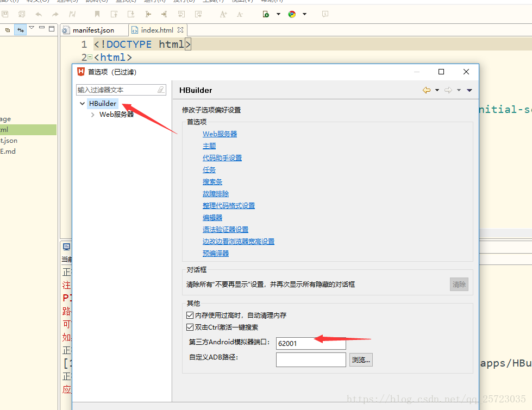Open the project panel view menu triangle
532x410 pixels.
(x=32, y=28)
